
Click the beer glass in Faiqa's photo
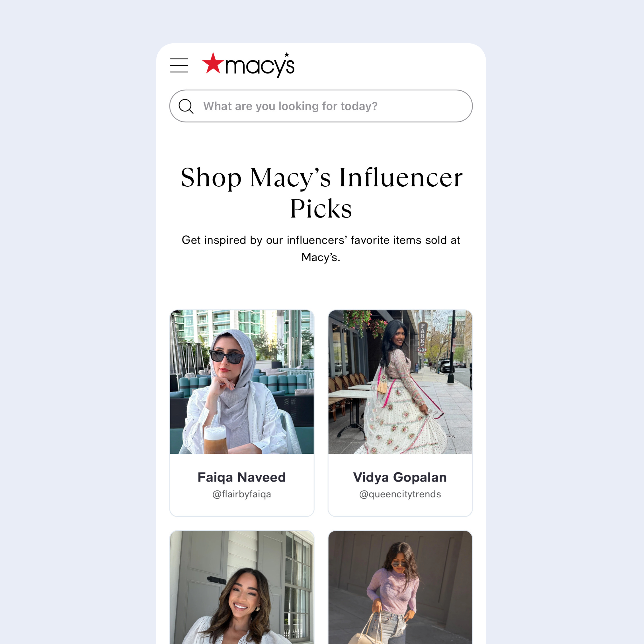(215, 439)
